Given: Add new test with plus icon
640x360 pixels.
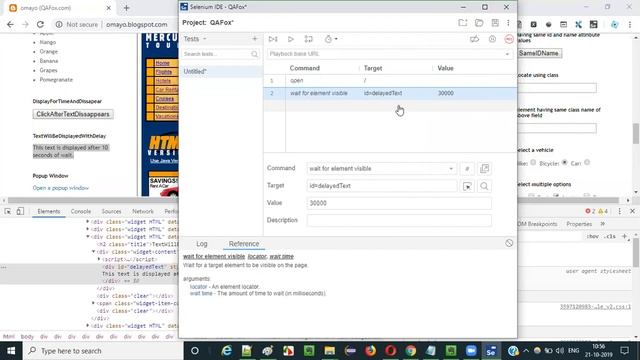Looking at the screenshot, I should click(255, 39).
